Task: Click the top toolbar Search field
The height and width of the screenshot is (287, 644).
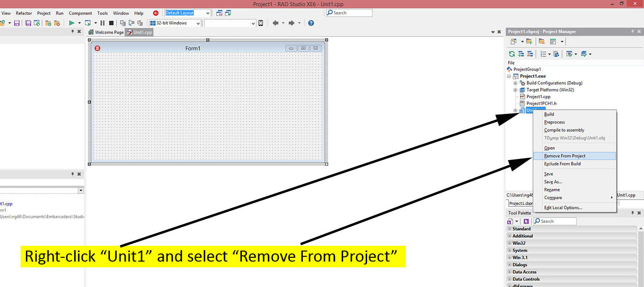Action: click(x=349, y=13)
